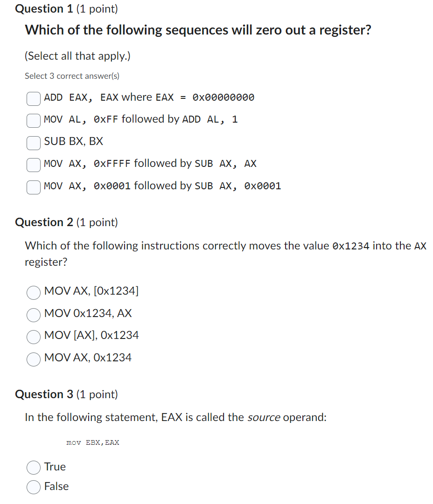Click the Question 1 heading

44,8
